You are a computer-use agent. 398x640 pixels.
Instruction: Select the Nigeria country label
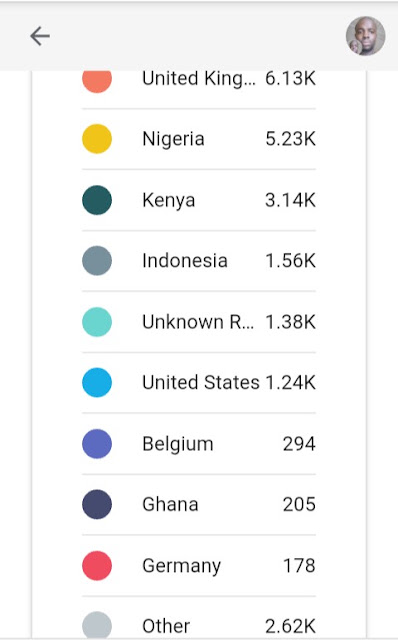click(x=173, y=139)
